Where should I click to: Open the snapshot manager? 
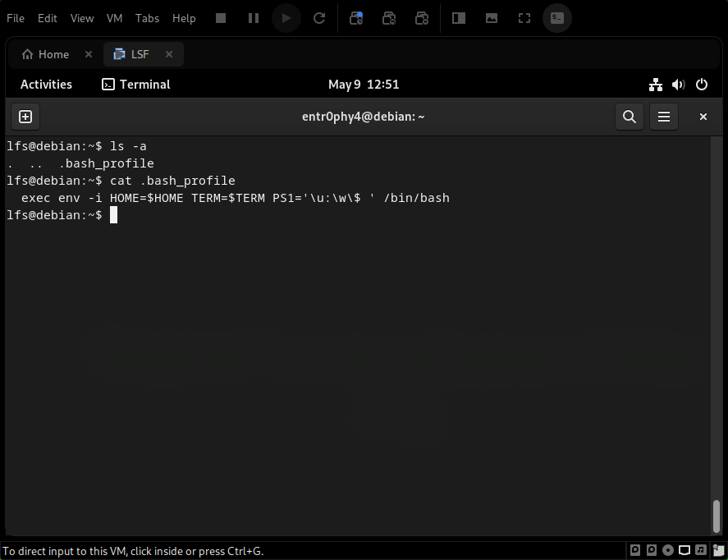coord(422,17)
